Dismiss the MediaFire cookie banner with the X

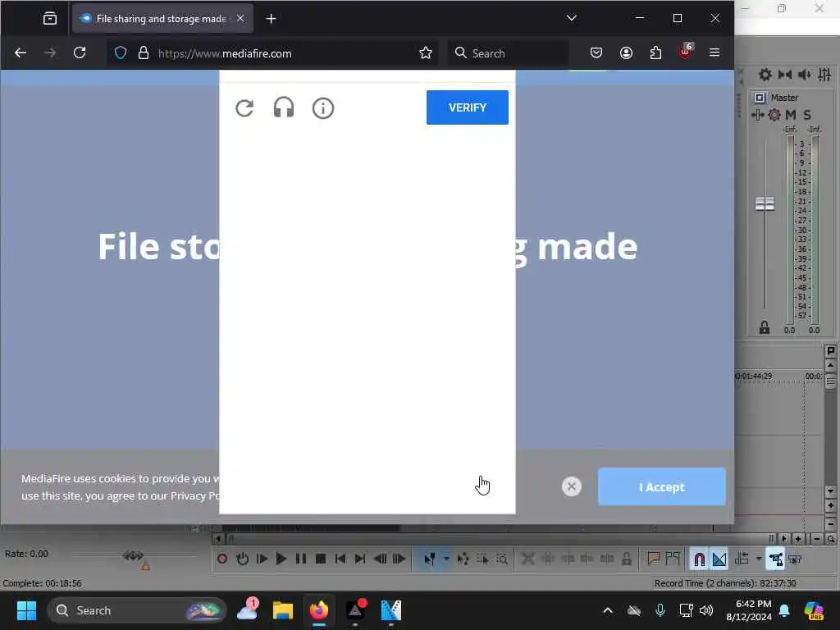(x=572, y=486)
